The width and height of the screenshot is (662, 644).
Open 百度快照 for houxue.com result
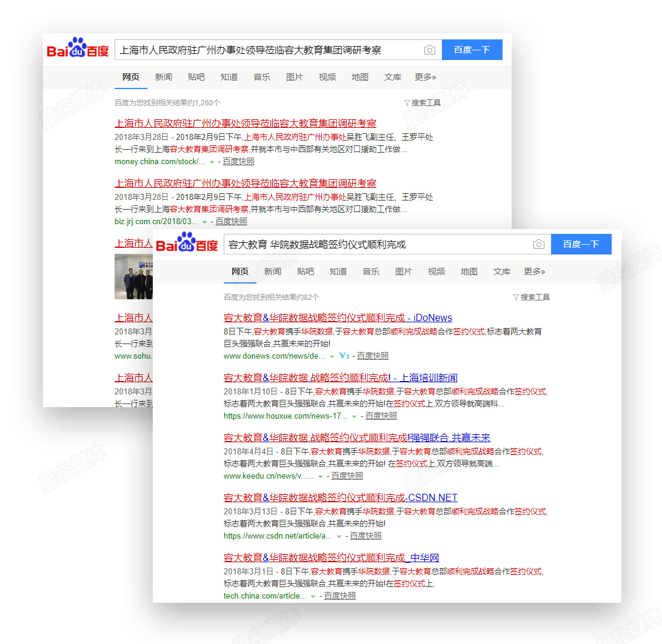tap(381, 416)
